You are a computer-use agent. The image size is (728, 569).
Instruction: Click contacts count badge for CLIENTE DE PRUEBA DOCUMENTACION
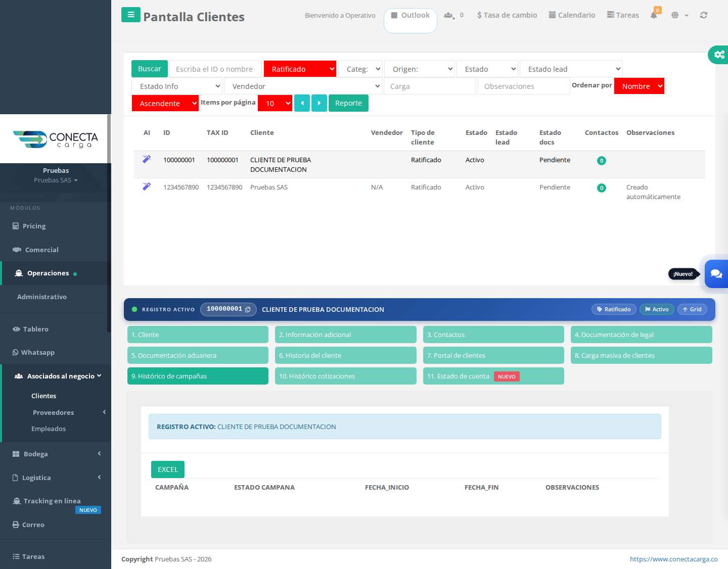point(602,161)
